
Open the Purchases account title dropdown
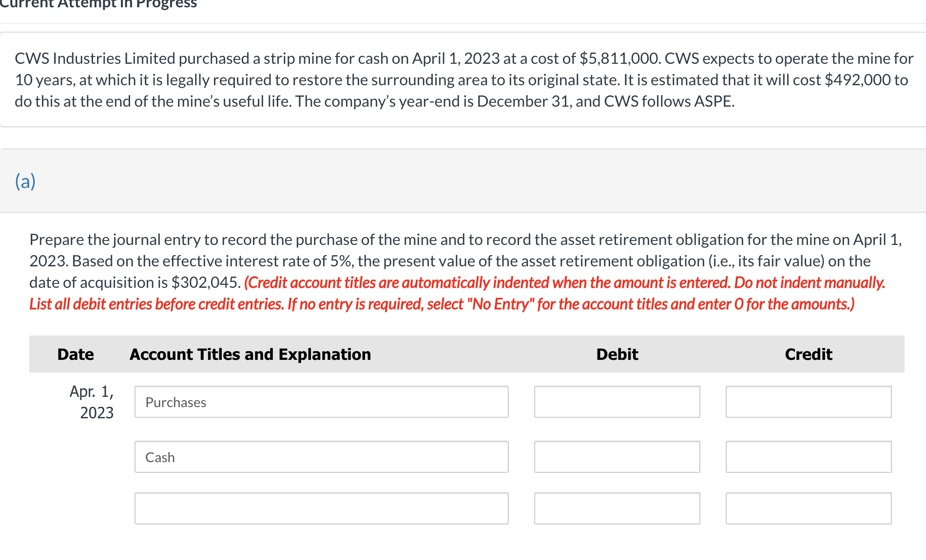(x=321, y=402)
